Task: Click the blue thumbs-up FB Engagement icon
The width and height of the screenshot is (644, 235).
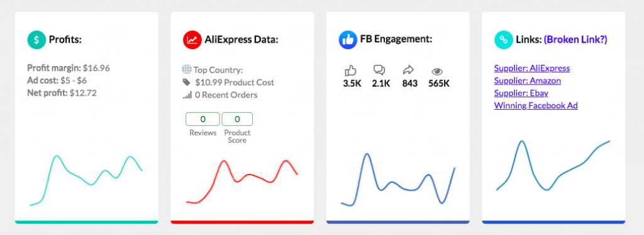Action: (x=348, y=40)
